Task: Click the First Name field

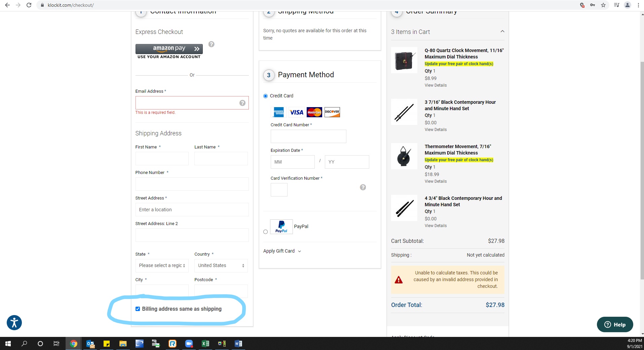Action: pyautogui.click(x=162, y=159)
